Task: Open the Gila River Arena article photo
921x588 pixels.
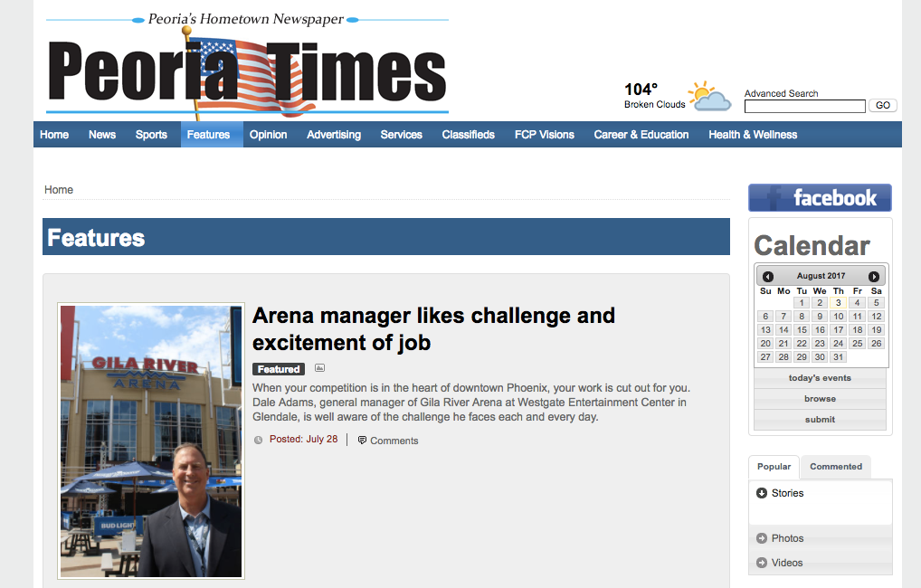Action: (x=151, y=441)
